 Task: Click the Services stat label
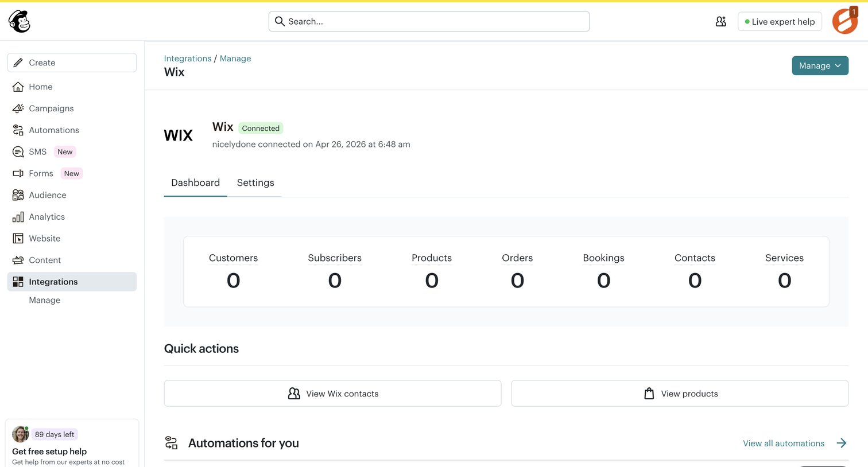tap(784, 258)
